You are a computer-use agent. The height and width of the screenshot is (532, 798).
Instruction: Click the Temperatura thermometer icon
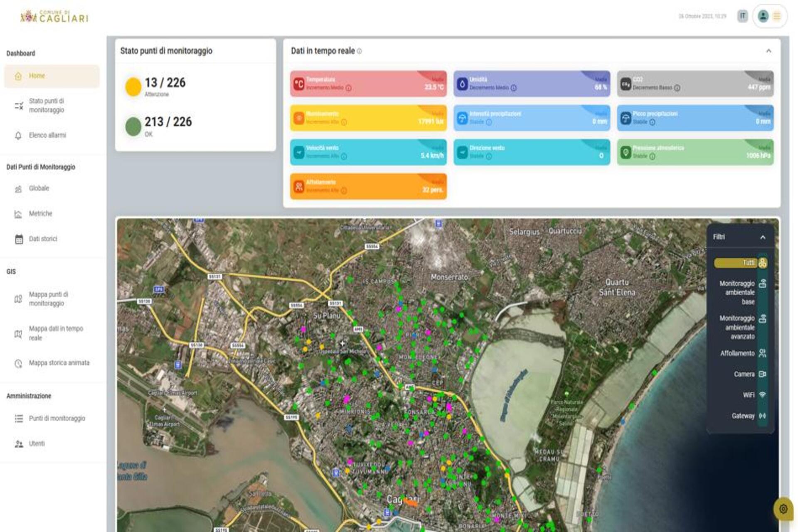(x=299, y=84)
